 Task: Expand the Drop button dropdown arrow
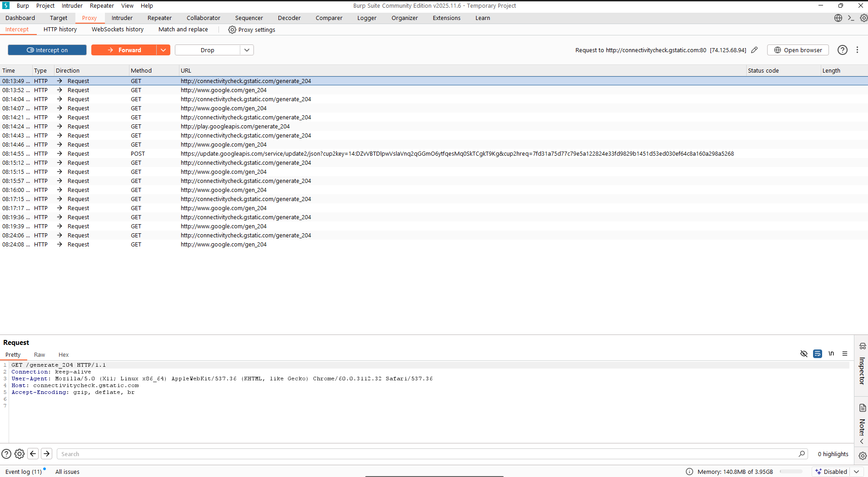[x=247, y=50]
